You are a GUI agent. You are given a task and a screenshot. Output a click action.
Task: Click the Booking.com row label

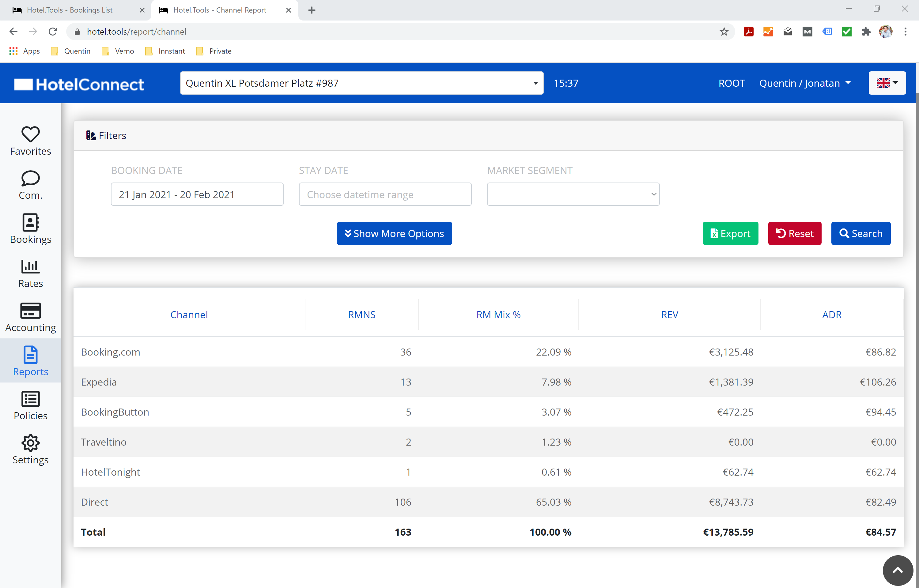110,352
